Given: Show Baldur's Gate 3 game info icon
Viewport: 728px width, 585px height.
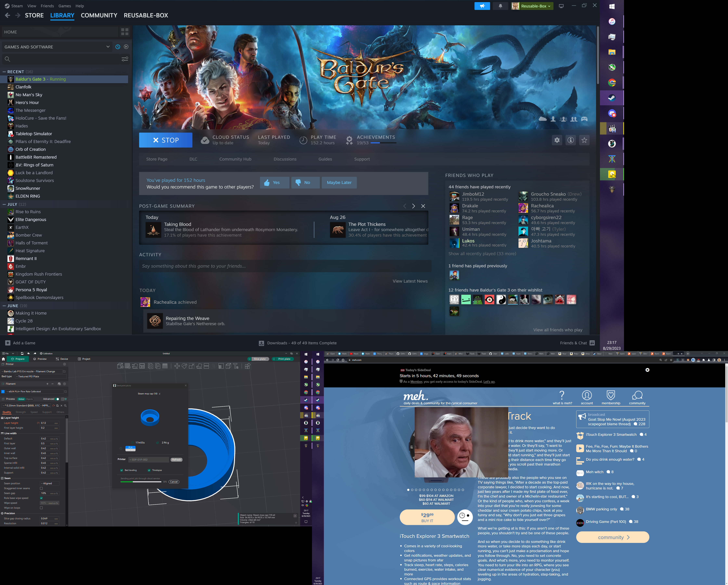Looking at the screenshot, I should click(x=571, y=140).
